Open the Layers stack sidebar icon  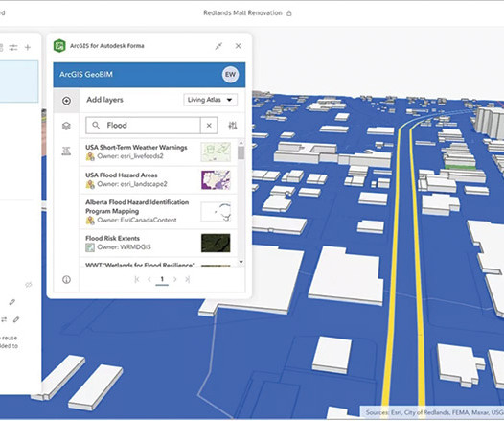pyautogui.click(x=66, y=126)
